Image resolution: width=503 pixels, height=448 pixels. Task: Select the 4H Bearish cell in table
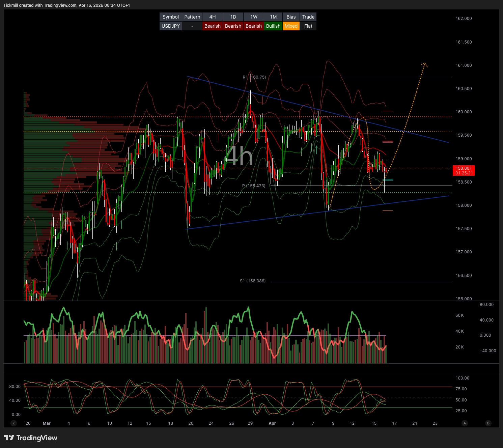tap(213, 26)
